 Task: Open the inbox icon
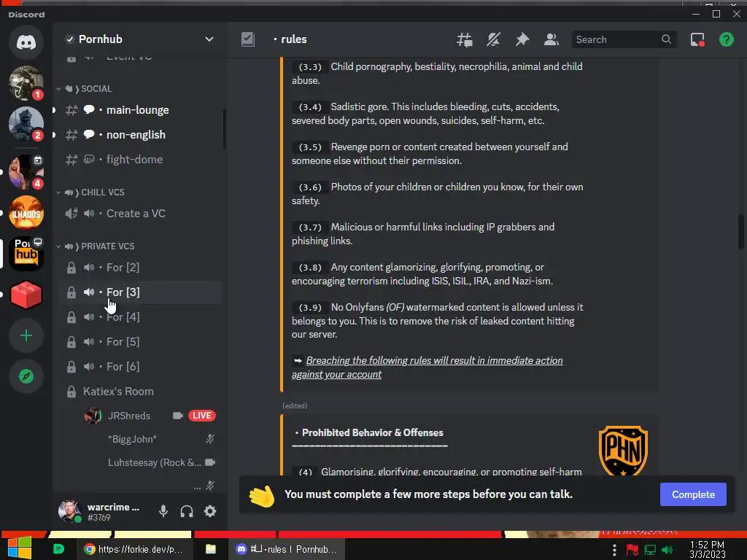point(697,39)
